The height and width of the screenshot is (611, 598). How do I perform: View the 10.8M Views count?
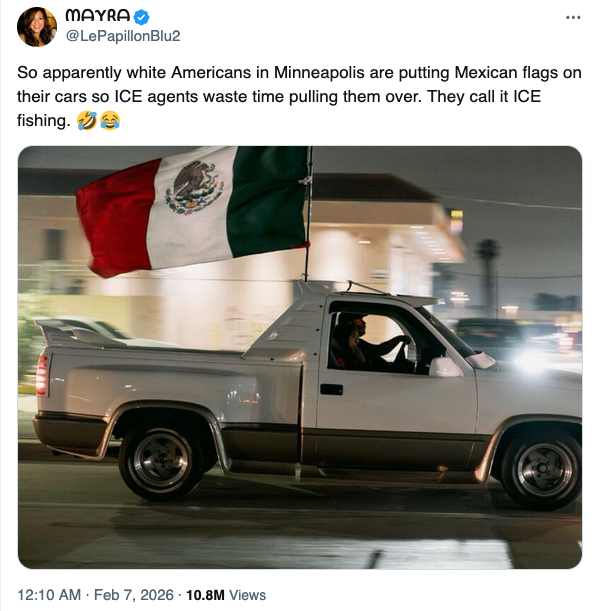(226, 595)
